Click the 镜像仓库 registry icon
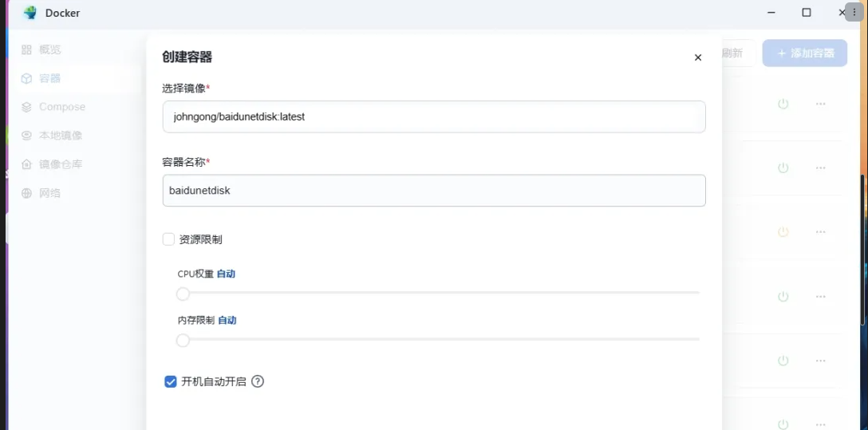 (x=27, y=164)
